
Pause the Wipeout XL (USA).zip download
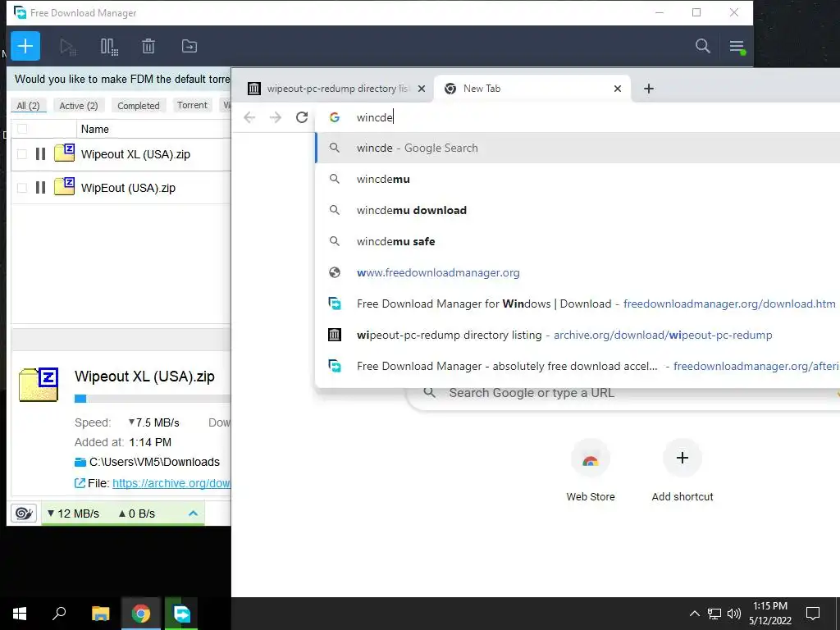point(40,154)
